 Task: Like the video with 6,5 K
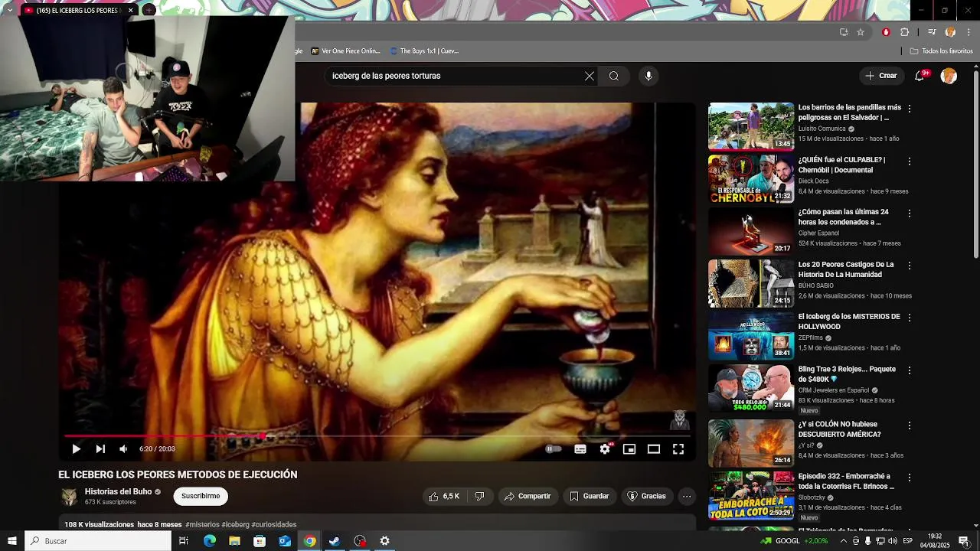444,496
